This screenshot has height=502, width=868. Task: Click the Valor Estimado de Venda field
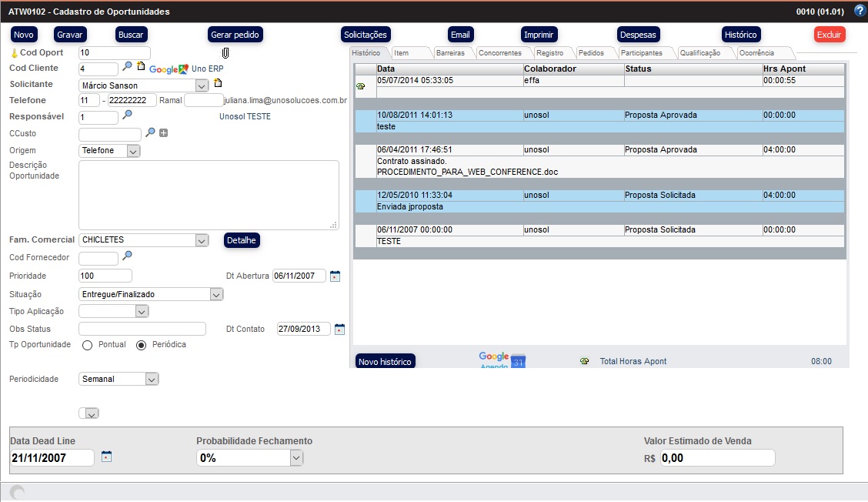pos(717,458)
